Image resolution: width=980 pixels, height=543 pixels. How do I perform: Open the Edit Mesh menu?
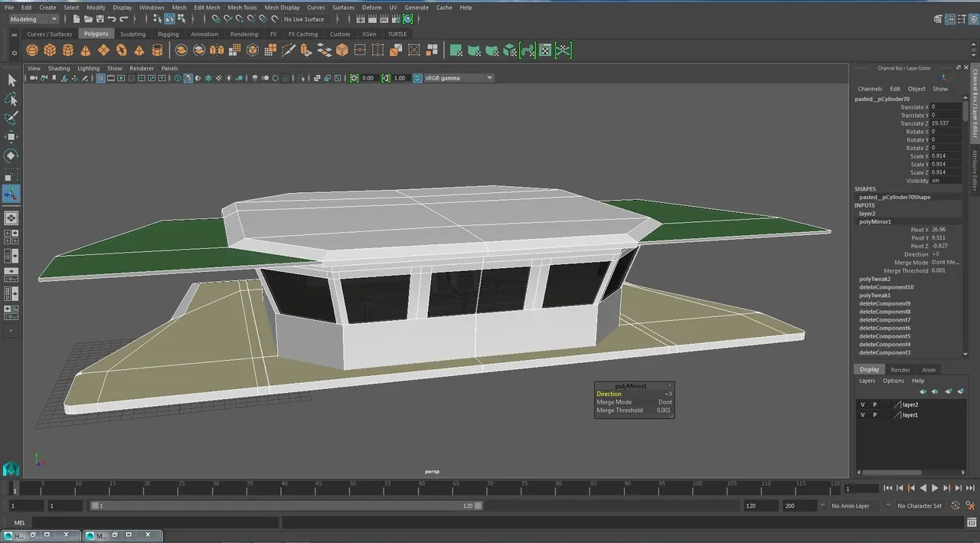[207, 8]
